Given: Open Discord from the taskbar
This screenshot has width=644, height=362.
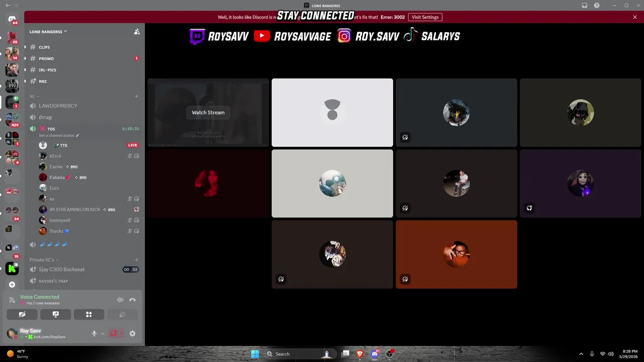Looking at the screenshot, I should (375, 354).
